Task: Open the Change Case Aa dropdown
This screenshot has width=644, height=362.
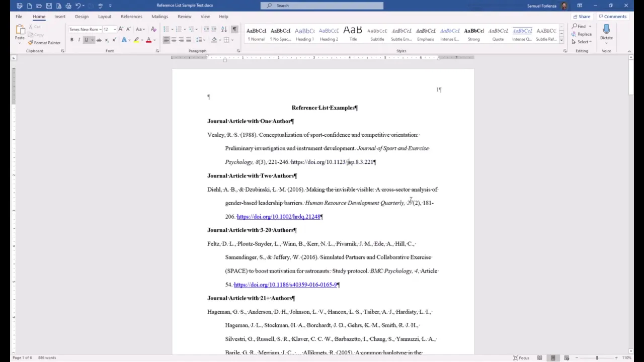Action: [x=140, y=29]
